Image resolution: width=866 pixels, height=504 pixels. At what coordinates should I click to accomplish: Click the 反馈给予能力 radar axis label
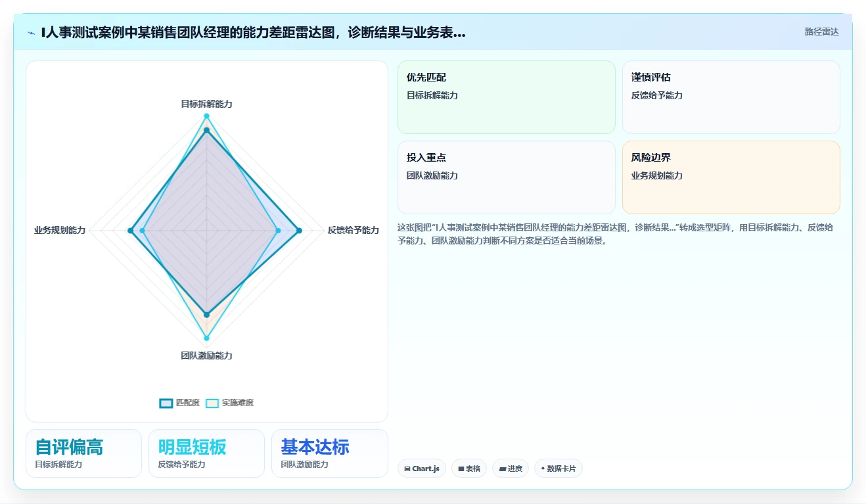pyautogui.click(x=353, y=230)
